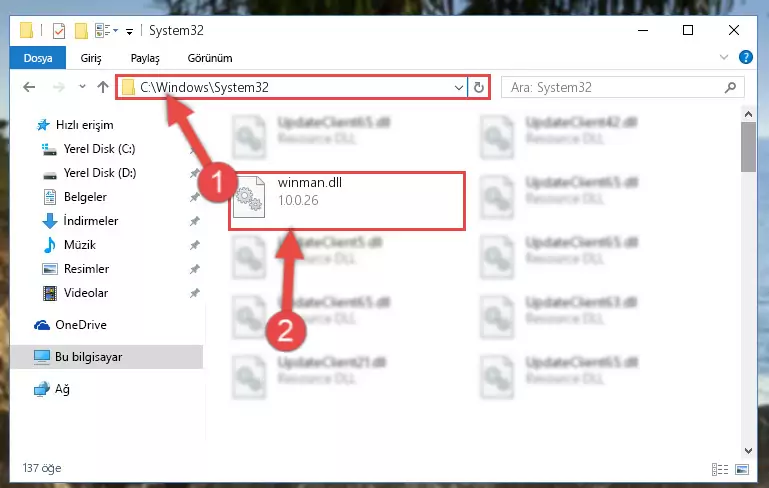Image resolution: width=769 pixels, height=488 pixels.
Task: Click the scrollbar down arrow
Action: point(748,451)
